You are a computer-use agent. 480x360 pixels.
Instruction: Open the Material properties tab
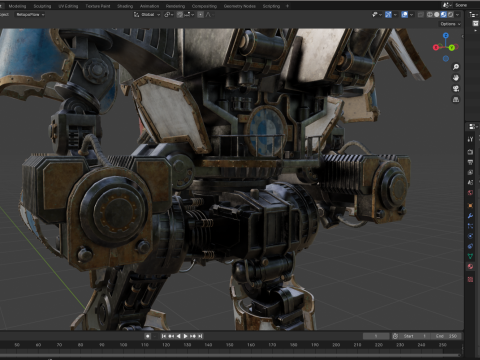click(470, 266)
